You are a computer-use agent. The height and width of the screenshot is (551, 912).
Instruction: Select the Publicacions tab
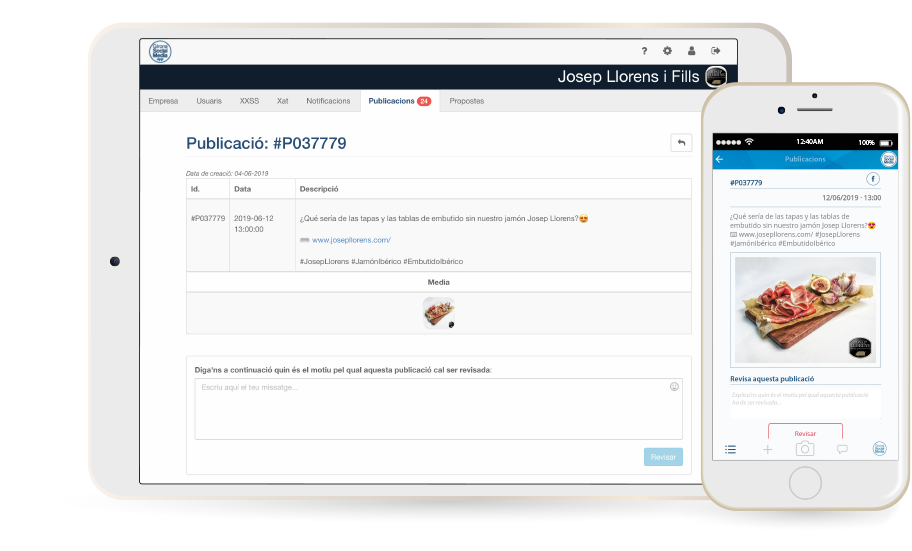tap(400, 101)
